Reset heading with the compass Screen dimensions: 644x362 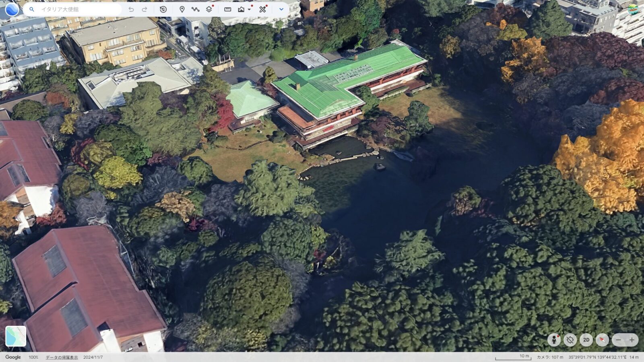click(602, 340)
